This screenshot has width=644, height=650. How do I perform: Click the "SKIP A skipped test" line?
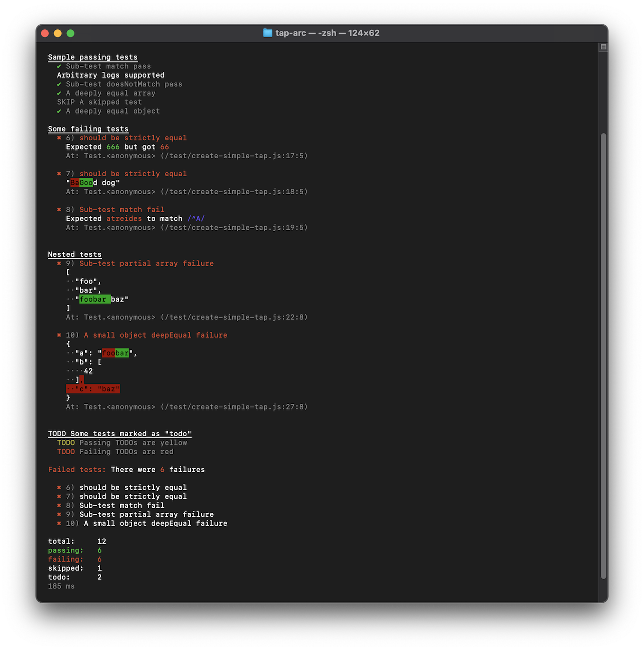[99, 102]
